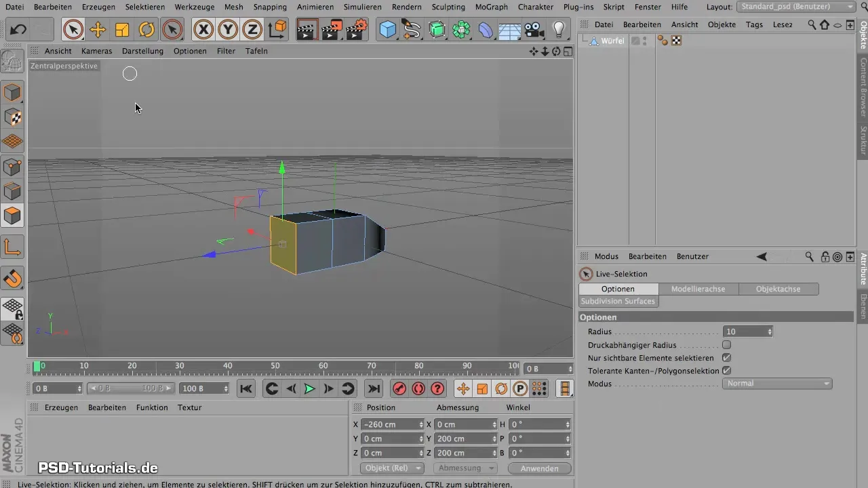Open MoGraph menu
The image size is (868, 488).
(491, 7)
